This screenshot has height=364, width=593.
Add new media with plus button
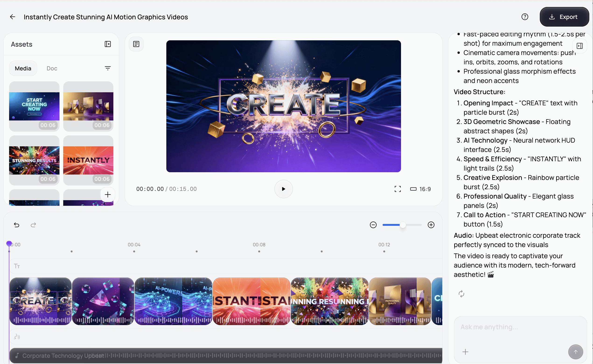pyautogui.click(x=108, y=195)
